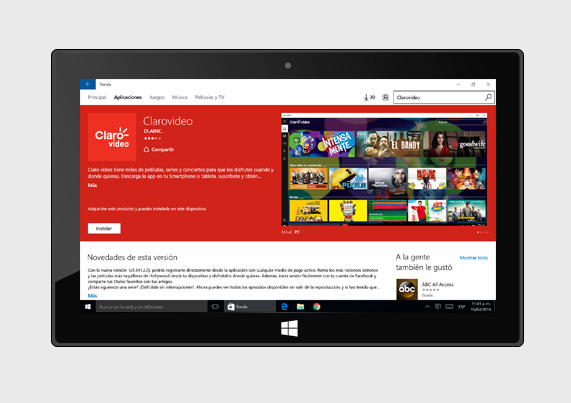Launch Microsoft Edge from the taskbar
Image resolution: width=571 pixels, height=403 pixels.
284,307
